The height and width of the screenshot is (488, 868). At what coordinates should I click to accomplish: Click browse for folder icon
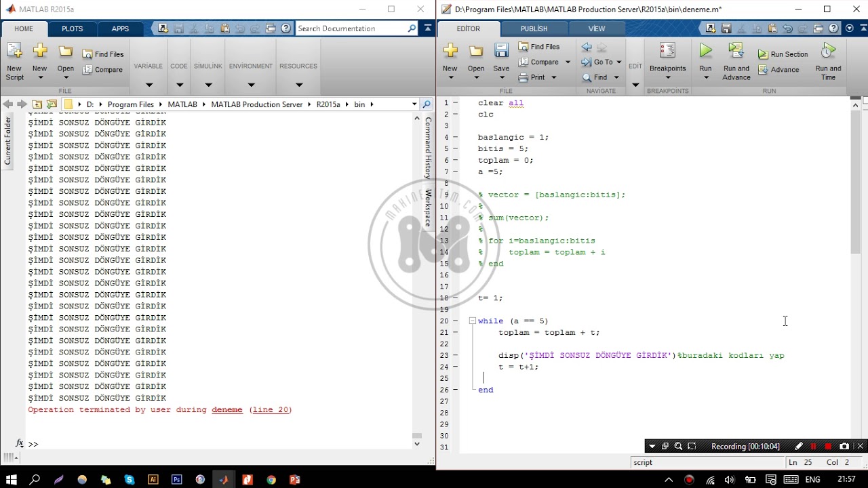tap(52, 104)
